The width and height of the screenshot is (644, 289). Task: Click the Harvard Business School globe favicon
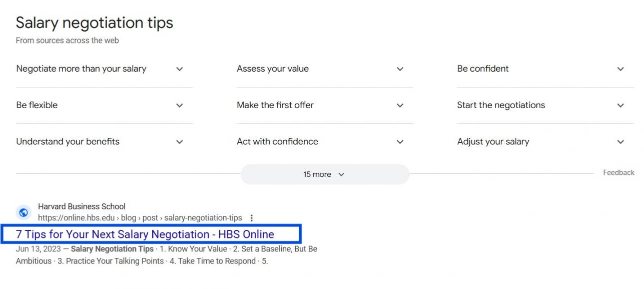click(24, 212)
